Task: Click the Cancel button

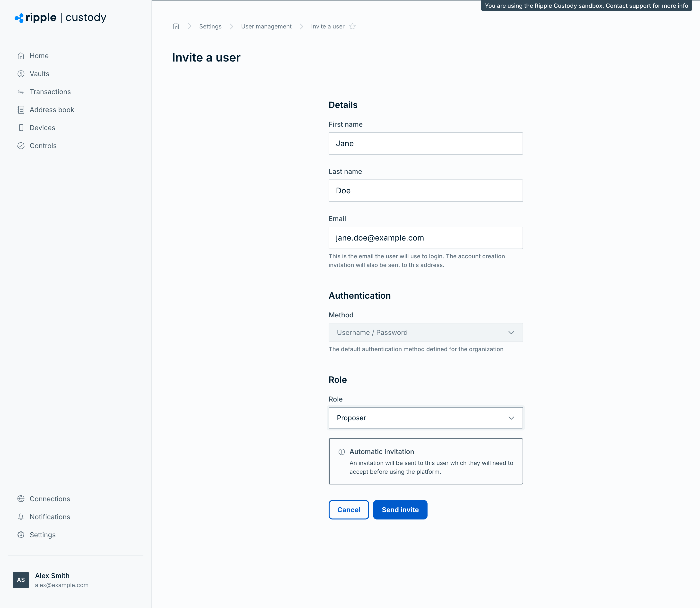Action: [349, 510]
